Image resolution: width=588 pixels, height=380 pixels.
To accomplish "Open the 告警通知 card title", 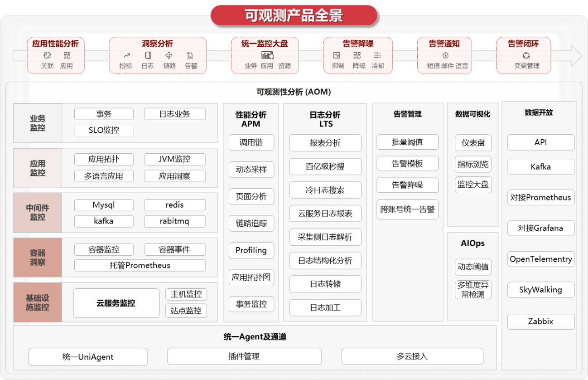I will click(x=444, y=44).
